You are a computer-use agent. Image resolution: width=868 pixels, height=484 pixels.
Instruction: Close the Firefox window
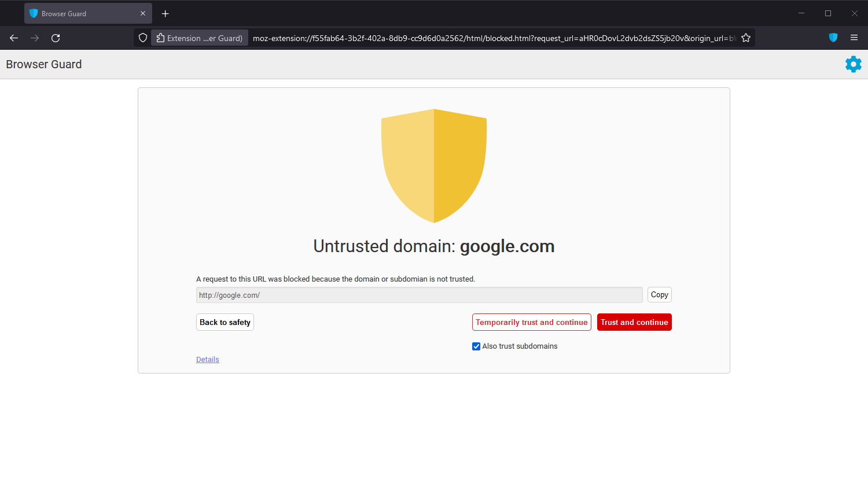coord(855,13)
